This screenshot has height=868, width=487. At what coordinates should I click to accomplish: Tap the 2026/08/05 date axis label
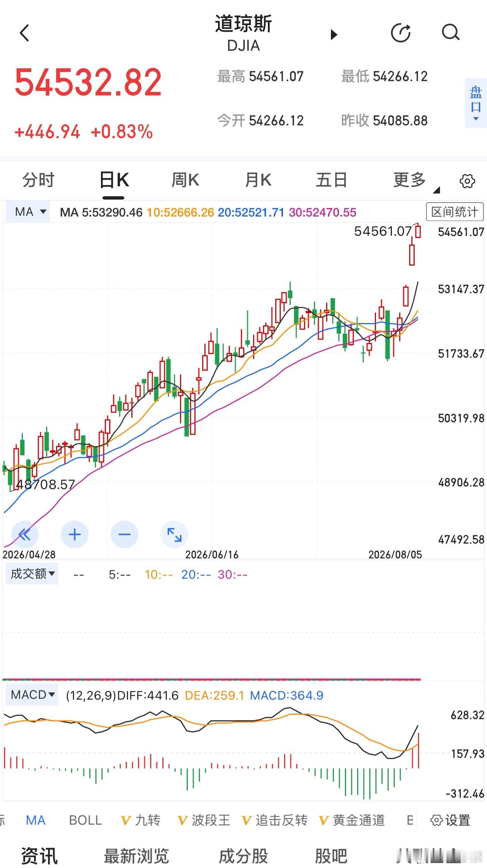pos(395,554)
